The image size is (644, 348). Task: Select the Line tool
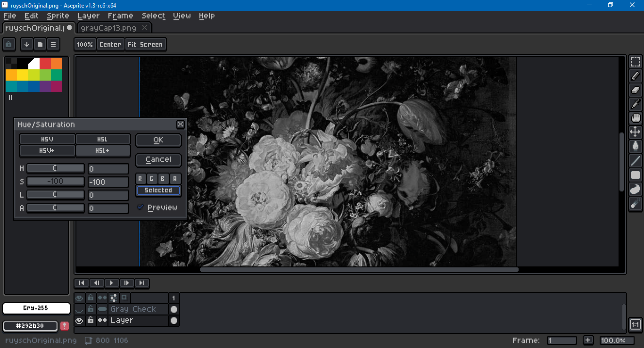pyautogui.click(x=636, y=161)
